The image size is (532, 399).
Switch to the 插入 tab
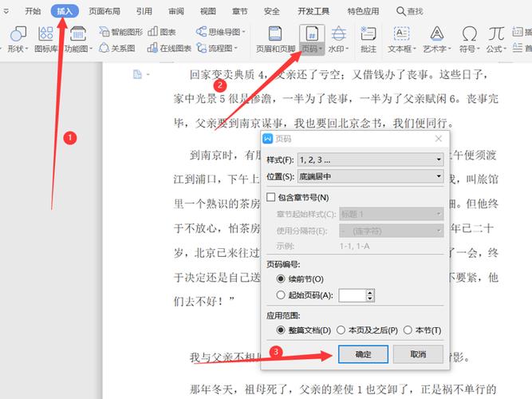[65, 11]
